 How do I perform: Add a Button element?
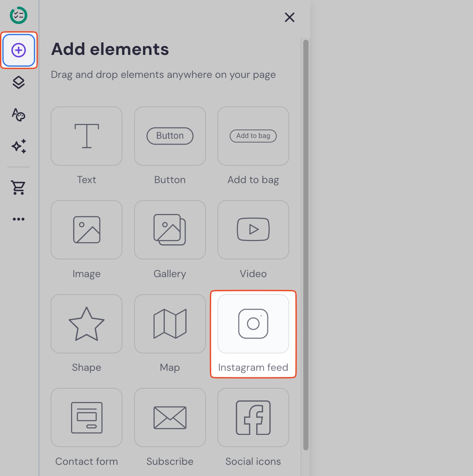170,136
